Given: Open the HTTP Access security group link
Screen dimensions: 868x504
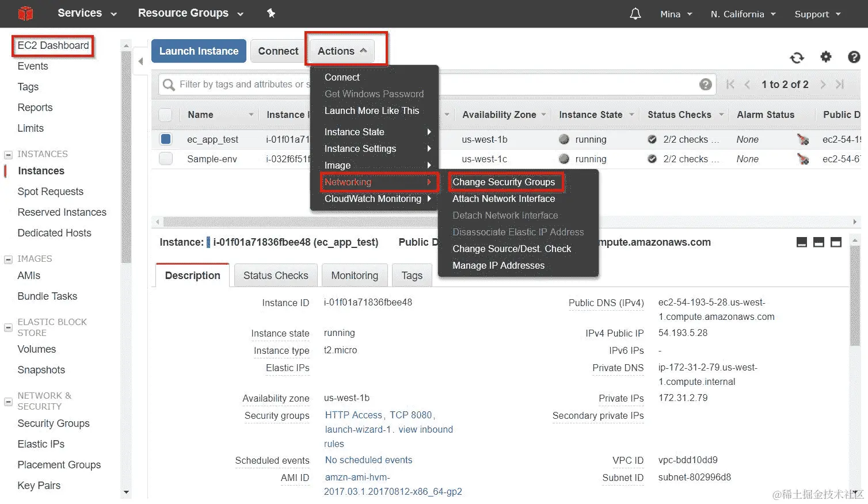Looking at the screenshot, I should [x=353, y=415].
